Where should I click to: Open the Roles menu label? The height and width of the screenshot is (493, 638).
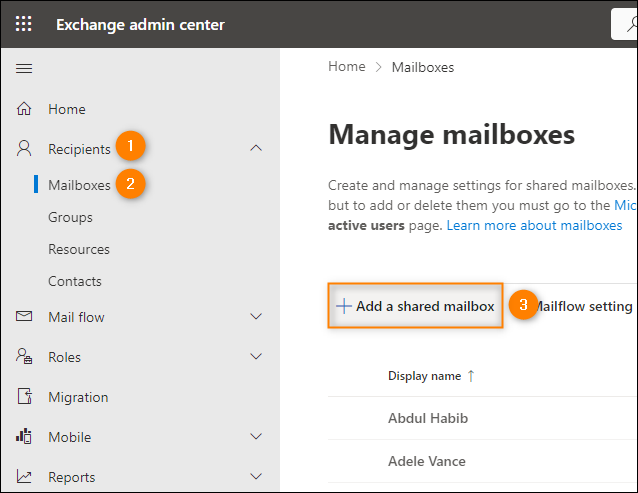coord(64,357)
